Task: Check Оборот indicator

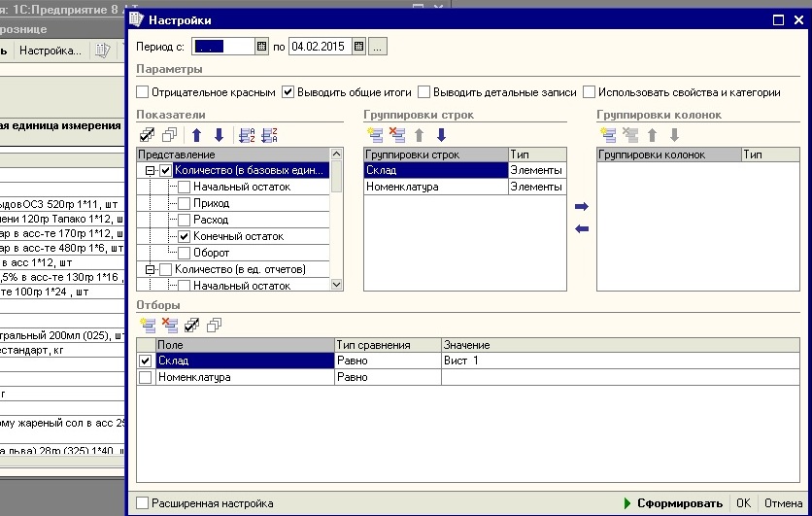Action: 184,253
